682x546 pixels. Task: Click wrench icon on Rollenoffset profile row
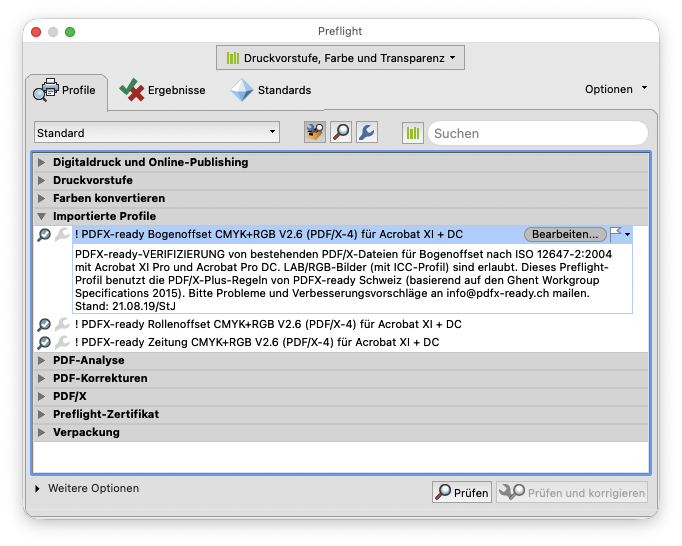coord(62,324)
